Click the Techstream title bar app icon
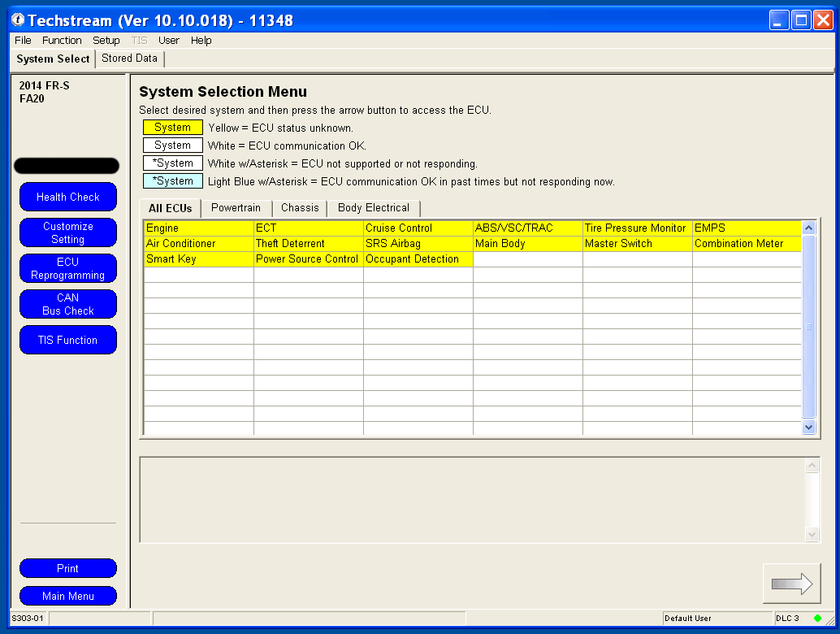840x634 pixels. tap(16, 20)
